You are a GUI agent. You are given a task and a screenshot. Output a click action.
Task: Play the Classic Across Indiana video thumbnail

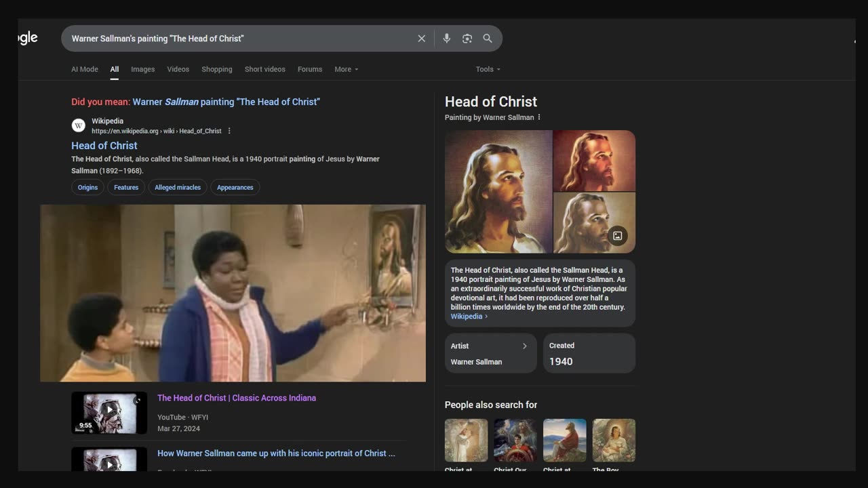109,413
